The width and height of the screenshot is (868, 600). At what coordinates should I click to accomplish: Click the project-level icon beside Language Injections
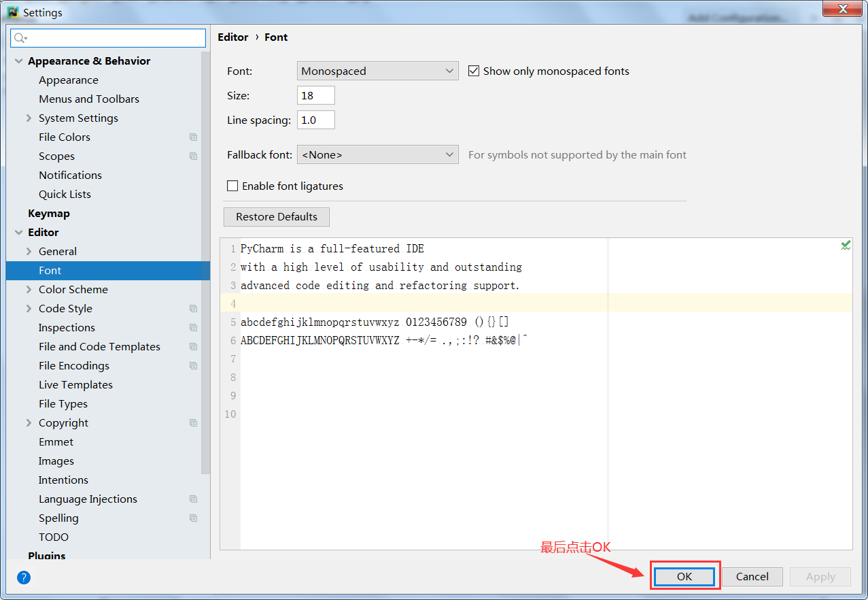pos(194,499)
